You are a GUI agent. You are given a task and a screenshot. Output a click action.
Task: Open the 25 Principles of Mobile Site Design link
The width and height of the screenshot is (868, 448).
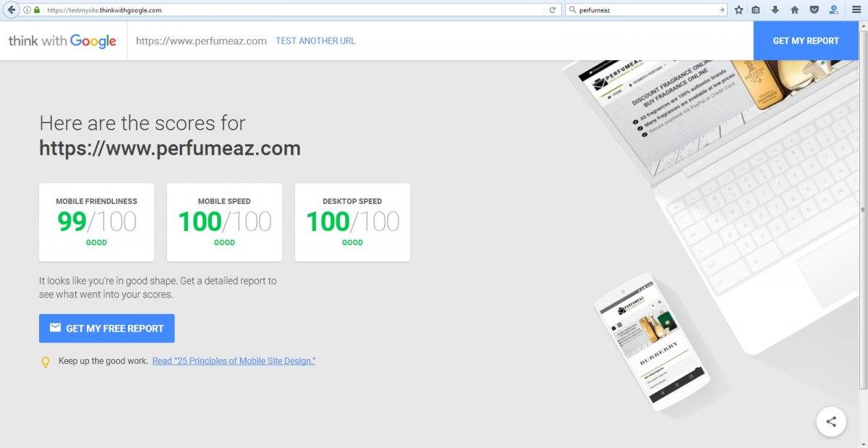pyautogui.click(x=234, y=360)
